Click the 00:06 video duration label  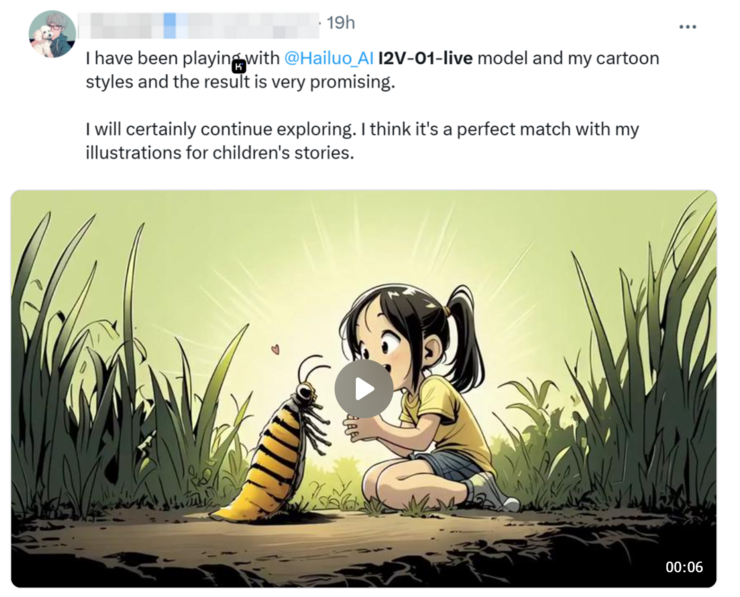coord(684,567)
